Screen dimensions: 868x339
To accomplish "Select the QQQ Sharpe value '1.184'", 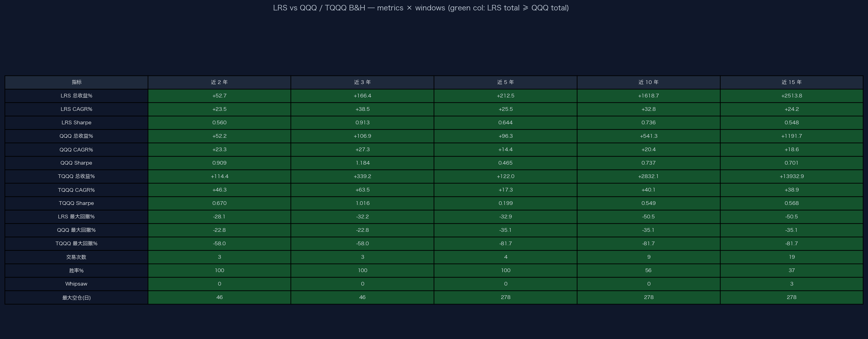I will point(362,163).
